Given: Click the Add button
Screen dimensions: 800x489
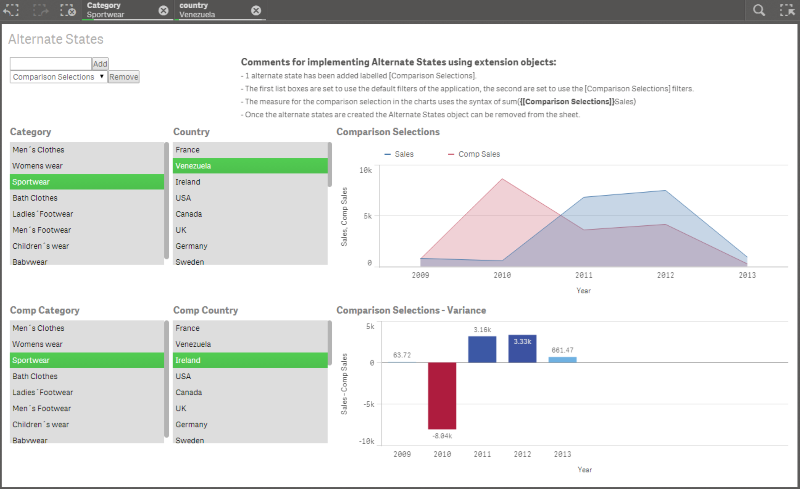Looking at the screenshot, I should point(100,63).
